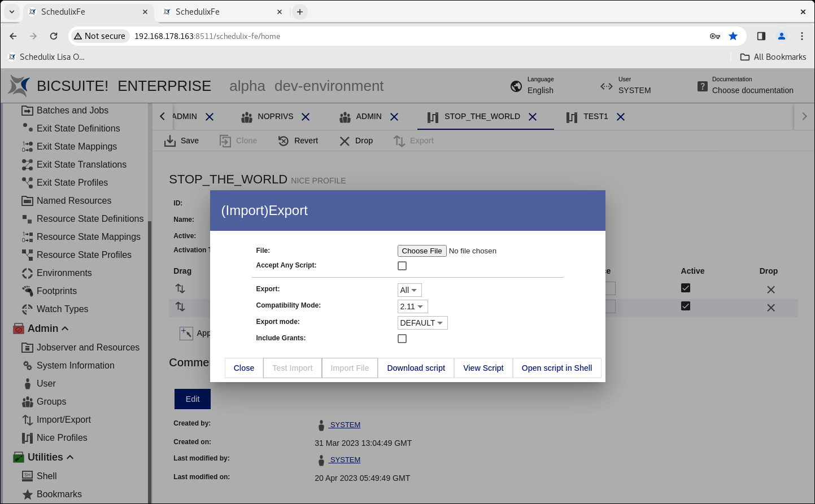
Task: Open the Compatibility Mode dropdown
Action: (x=412, y=306)
